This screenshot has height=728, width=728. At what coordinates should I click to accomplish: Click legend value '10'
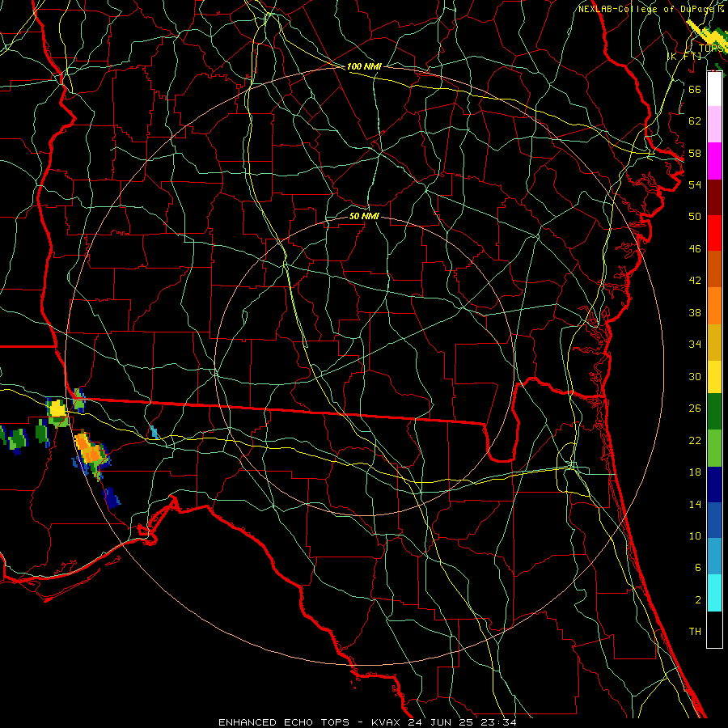695,535
